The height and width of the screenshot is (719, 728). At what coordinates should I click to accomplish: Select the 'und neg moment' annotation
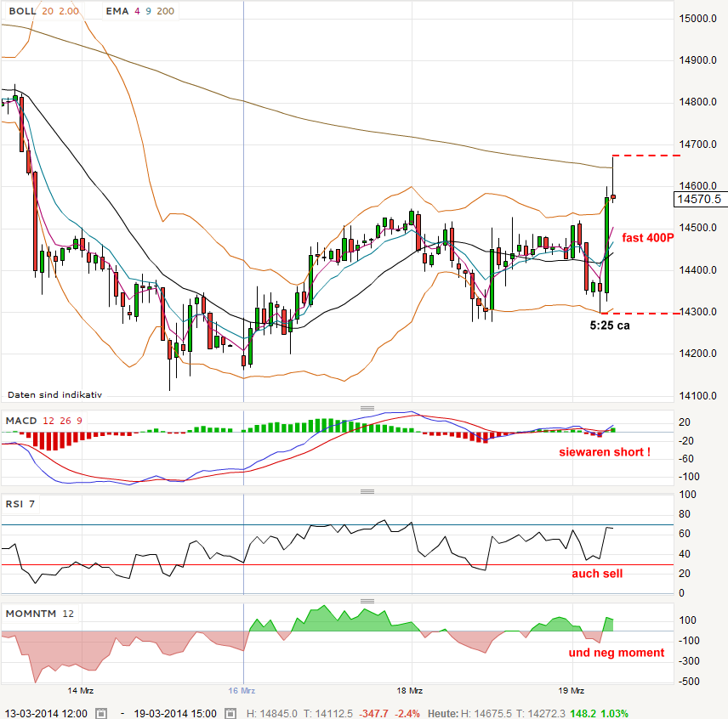pyautogui.click(x=617, y=653)
